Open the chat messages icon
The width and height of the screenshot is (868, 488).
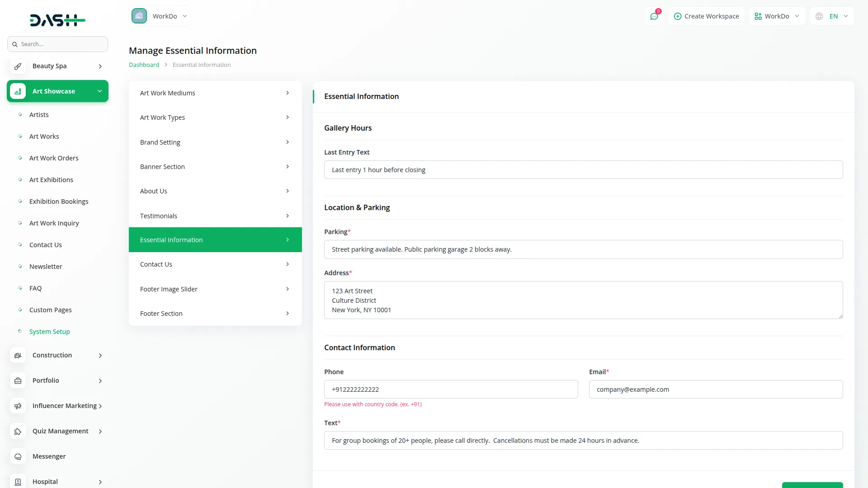(654, 16)
